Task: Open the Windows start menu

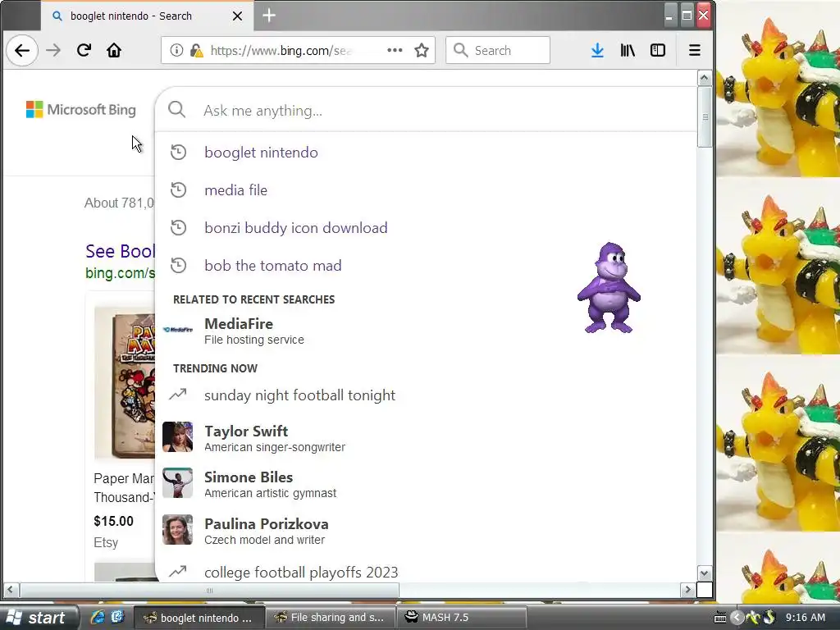Action: (x=39, y=617)
